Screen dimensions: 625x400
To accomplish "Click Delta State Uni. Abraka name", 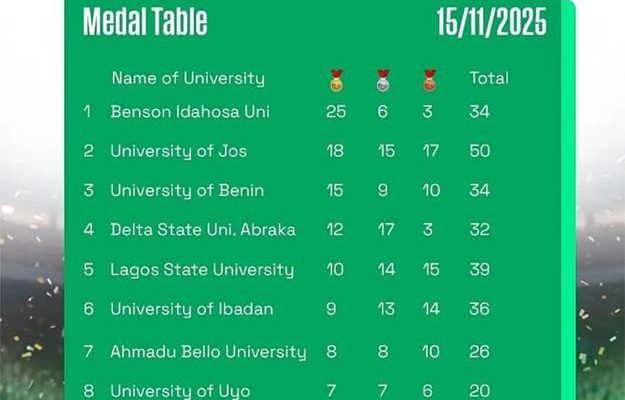I will [x=203, y=230].
